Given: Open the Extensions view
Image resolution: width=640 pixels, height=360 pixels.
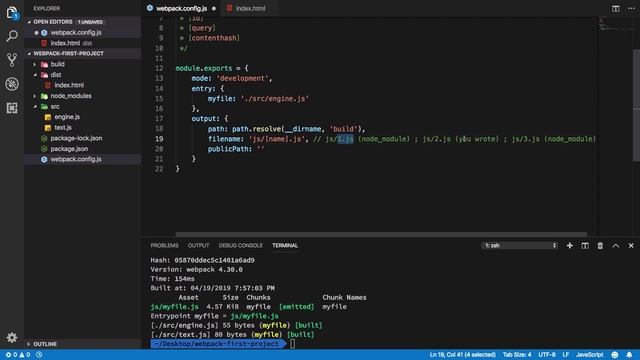Looking at the screenshot, I should pyautogui.click(x=12, y=108).
